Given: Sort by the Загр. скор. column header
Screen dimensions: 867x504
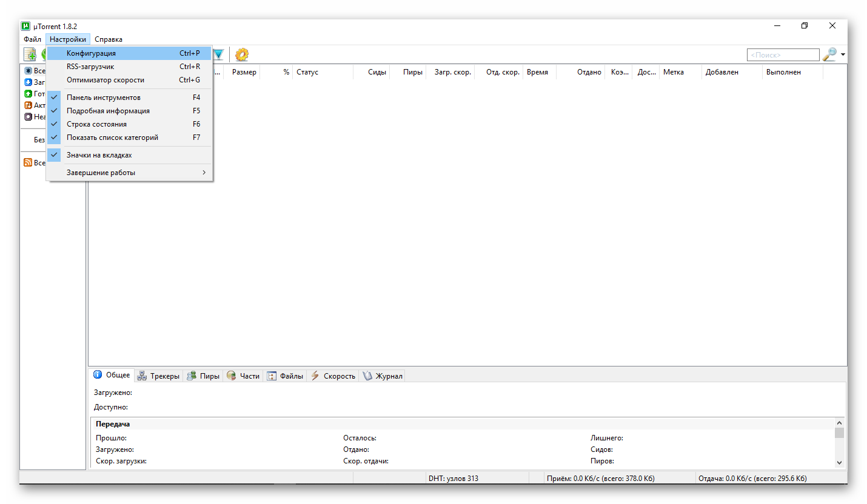Looking at the screenshot, I should (x=450, y=72).
